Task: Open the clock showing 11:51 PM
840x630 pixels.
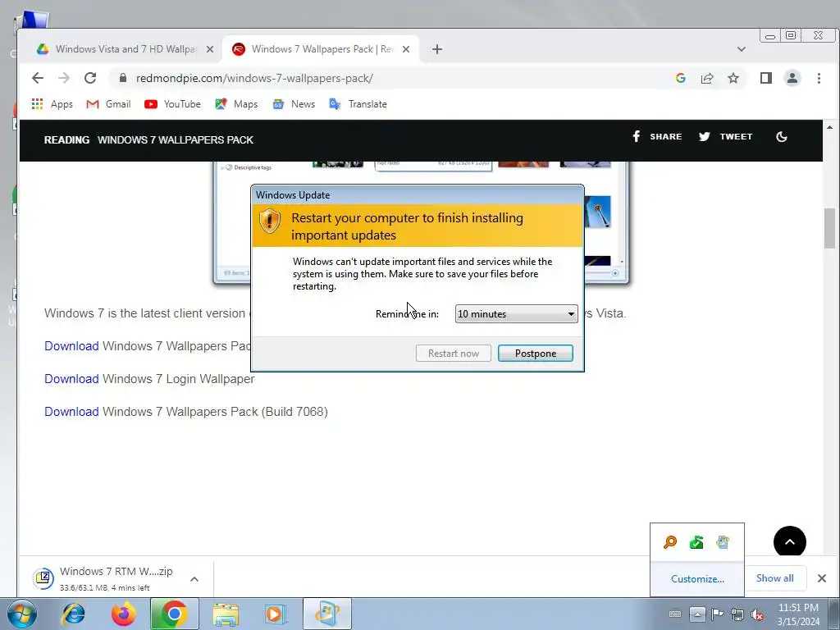Action: tap(798, 614)
